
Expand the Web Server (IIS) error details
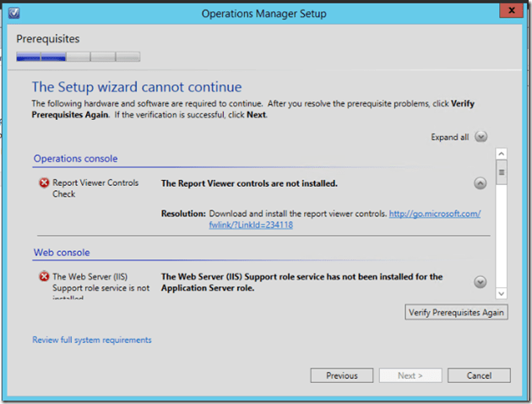[x=480, y=282]
